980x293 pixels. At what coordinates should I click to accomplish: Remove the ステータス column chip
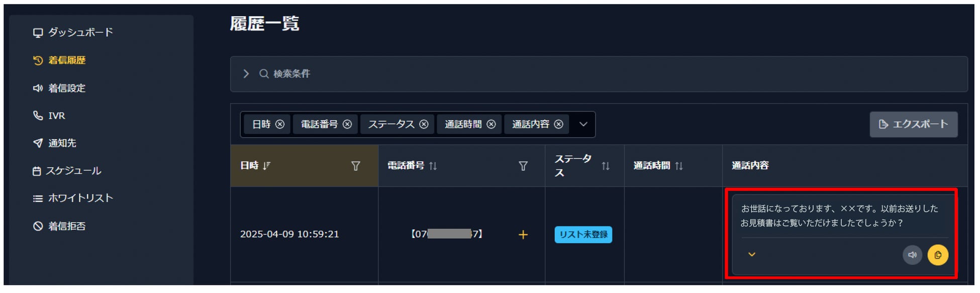click(x=424, y=124)
